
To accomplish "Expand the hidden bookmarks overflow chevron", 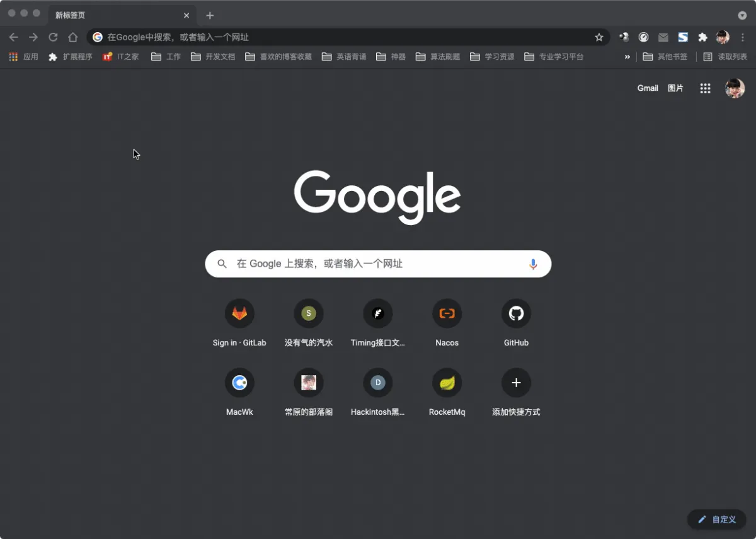I will click(x=627, y=57).
